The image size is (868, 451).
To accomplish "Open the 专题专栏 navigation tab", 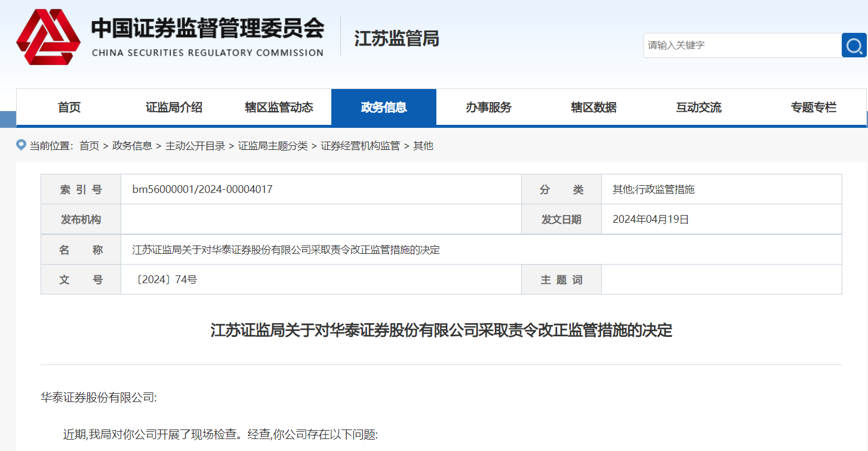I will (814, 108).
